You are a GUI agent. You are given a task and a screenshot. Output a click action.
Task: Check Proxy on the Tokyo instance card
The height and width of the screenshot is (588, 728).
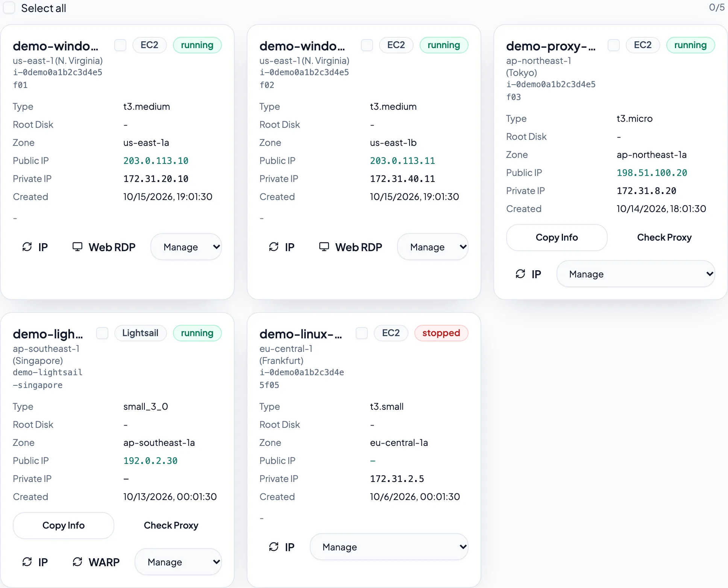[664, 238]
